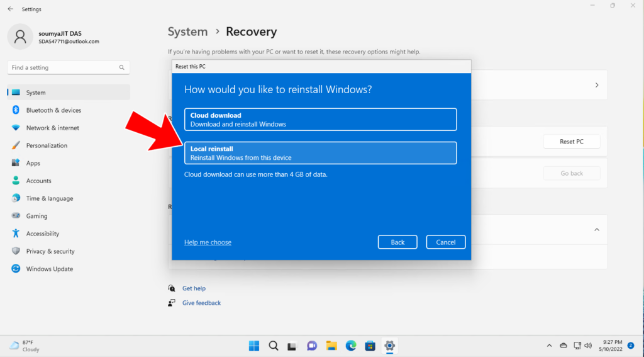The width and height of the screenshot is (644, 357).
Task: Collapse the related support section chevron
Action: pyautogui.click(x=597, y=229)
